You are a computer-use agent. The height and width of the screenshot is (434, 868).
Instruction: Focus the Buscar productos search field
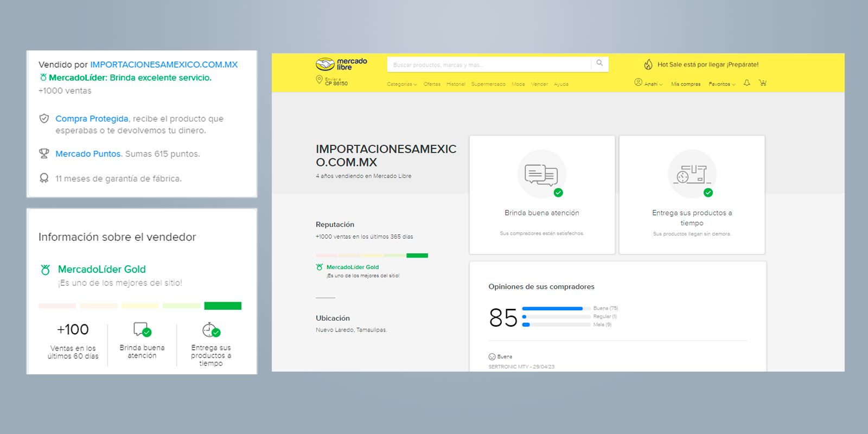(x=488, y=65)
